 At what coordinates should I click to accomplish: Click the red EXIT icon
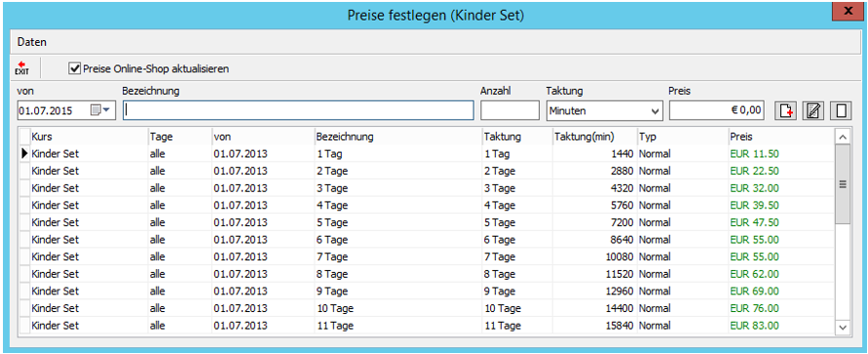click(x=22, y=68)
